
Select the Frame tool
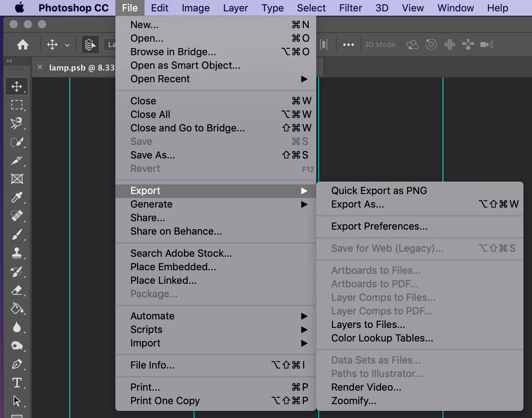click(x=17, y=179)
